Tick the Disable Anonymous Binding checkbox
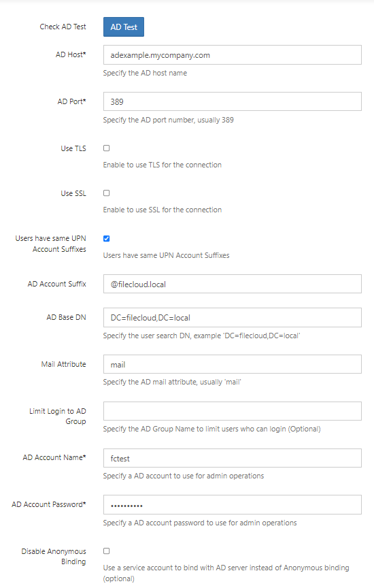This screenshot has width=374, height=588. coord(107,551)
